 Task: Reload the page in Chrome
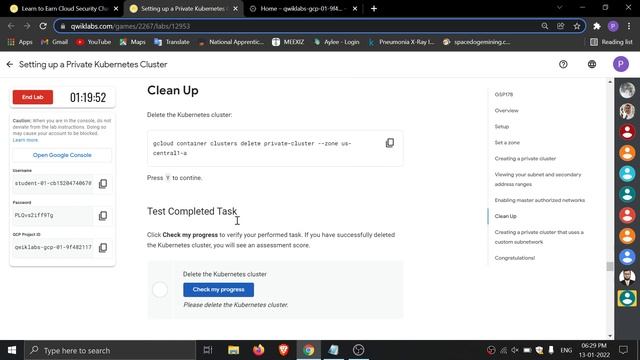43,26
